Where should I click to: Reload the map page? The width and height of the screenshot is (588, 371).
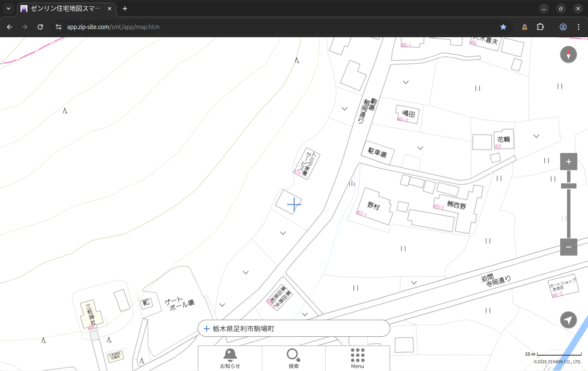(40, 27)
